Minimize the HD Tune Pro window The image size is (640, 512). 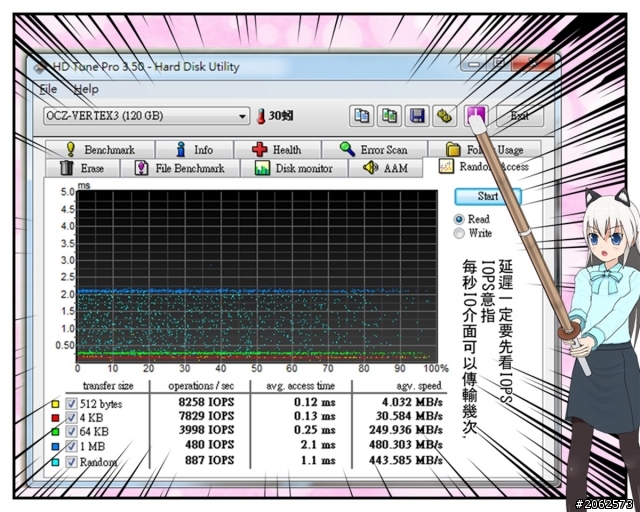[x=473, y=64]
